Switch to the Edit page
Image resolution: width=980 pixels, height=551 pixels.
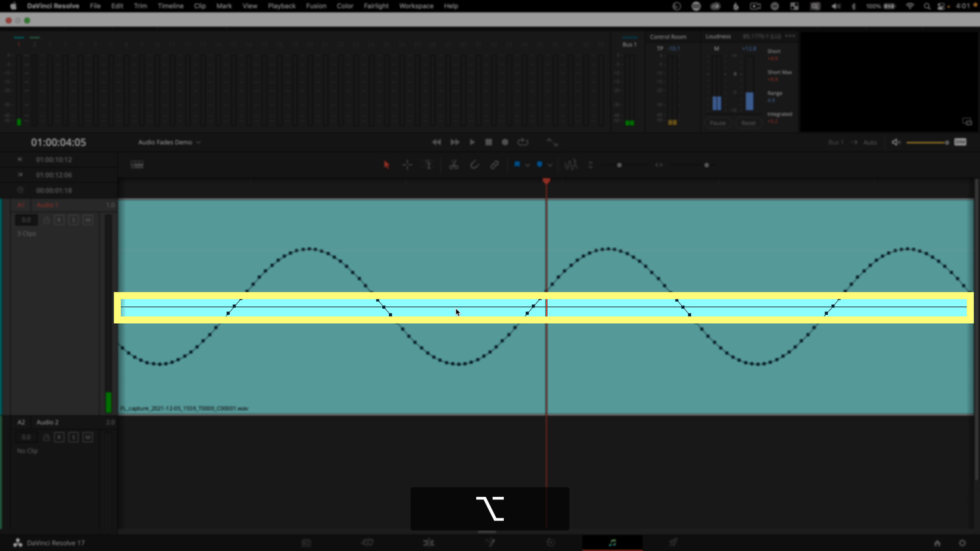pyautogui.click(x=428, y=543)
